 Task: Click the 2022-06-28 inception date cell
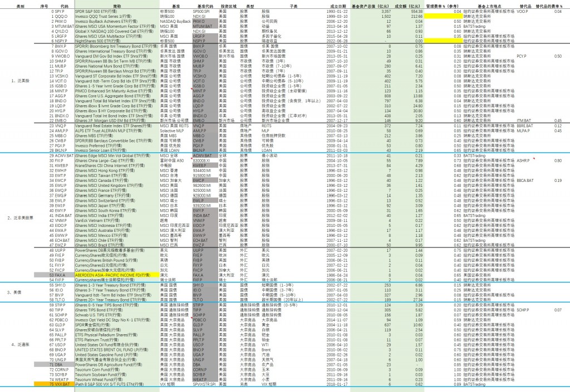(x=337, y=41)
